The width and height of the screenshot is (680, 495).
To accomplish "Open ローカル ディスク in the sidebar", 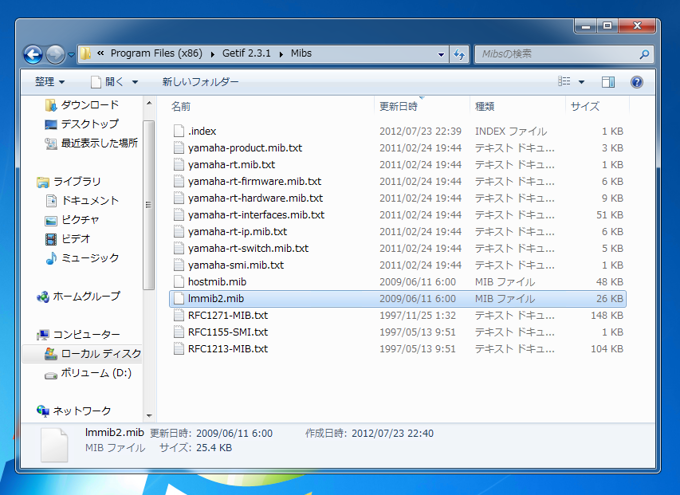I will coord(92,354).
